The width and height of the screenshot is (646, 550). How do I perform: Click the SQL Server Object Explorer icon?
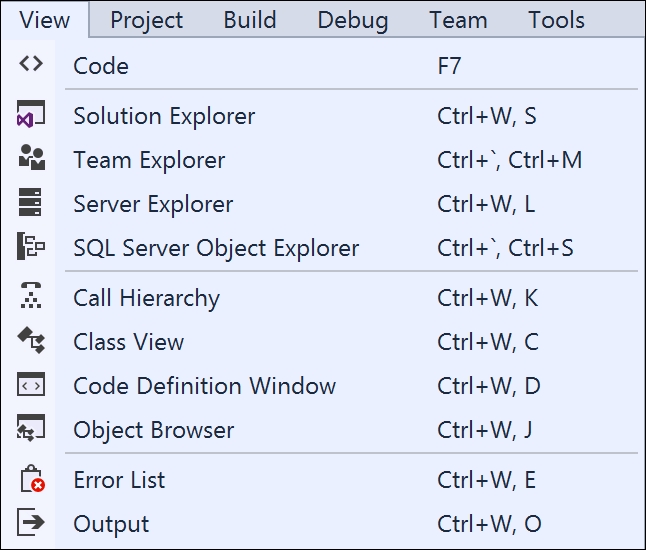(31, 246)
